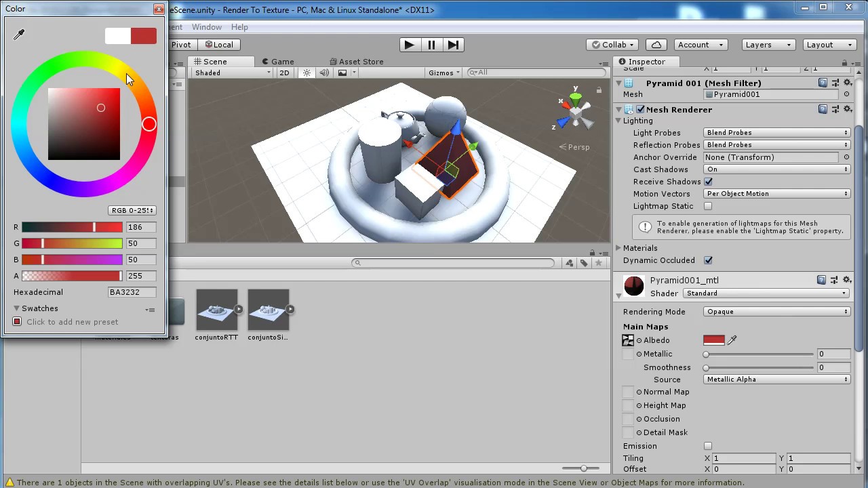
Task: Click the Pivot toggle button
Action: pos(181,45)
